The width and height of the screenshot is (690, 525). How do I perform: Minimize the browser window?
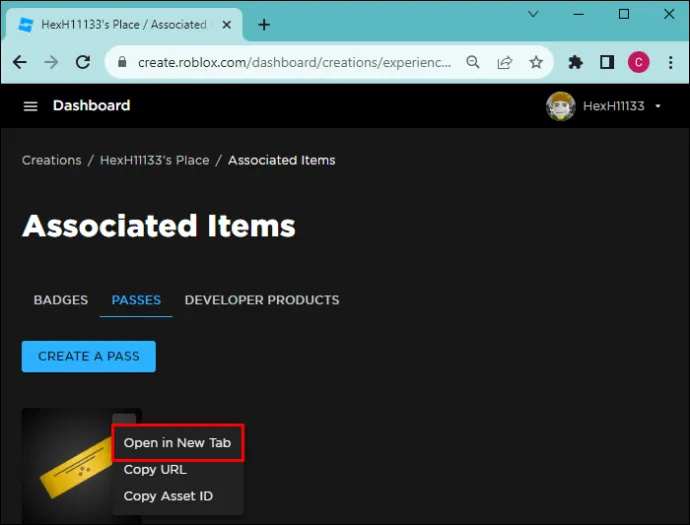[x=579, y=14]
